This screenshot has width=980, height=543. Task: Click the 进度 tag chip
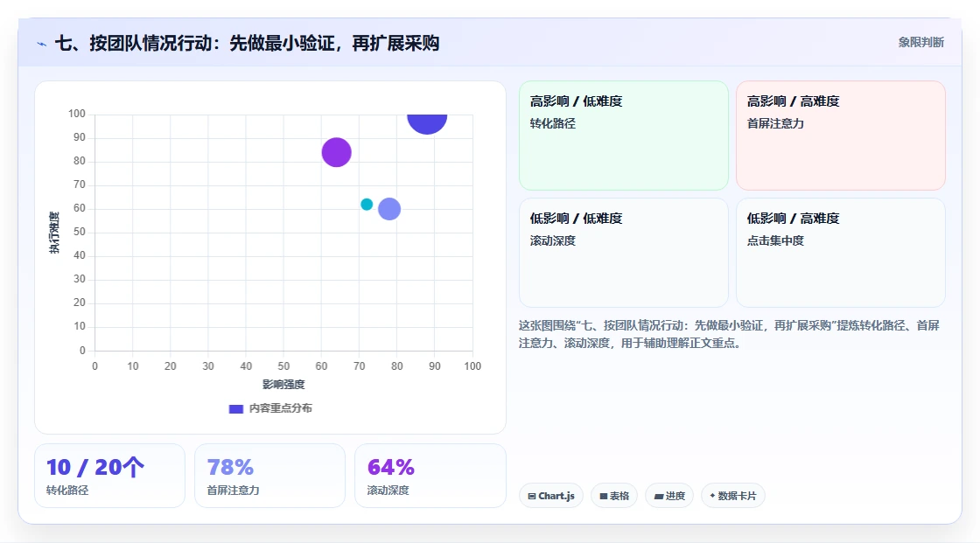click(x=669, y=496)
